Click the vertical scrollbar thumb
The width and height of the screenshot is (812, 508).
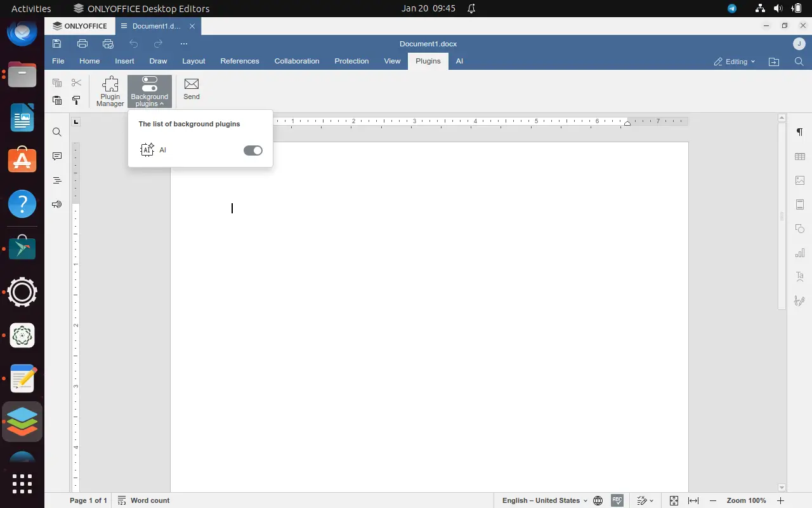pos(782,216)
